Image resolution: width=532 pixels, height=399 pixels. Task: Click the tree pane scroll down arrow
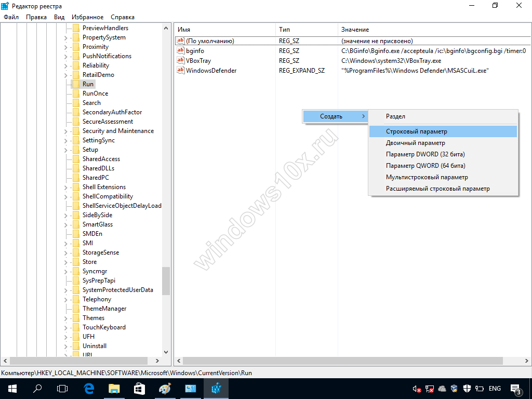[x=166, y=352]
